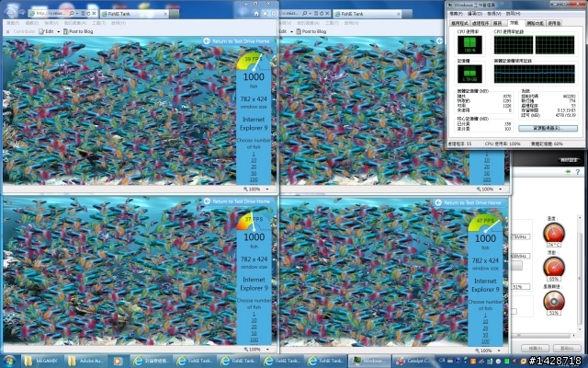This screenshot has width=588, height=368.
Task: Open Adobe Au... folder from taskbar
Action: point(85,362)
